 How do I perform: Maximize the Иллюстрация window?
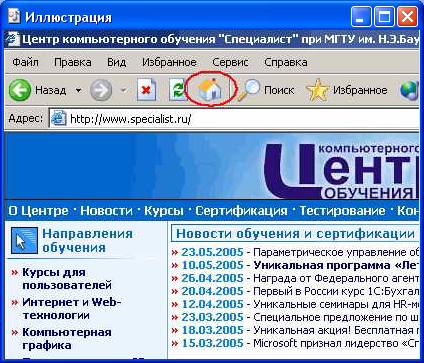384,17
